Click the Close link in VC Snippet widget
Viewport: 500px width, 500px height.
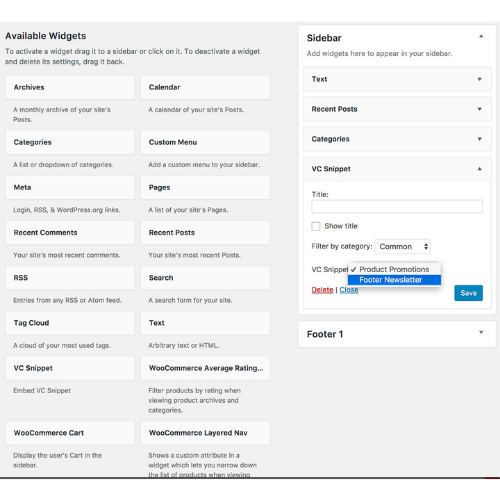click(x=349, y=290)
